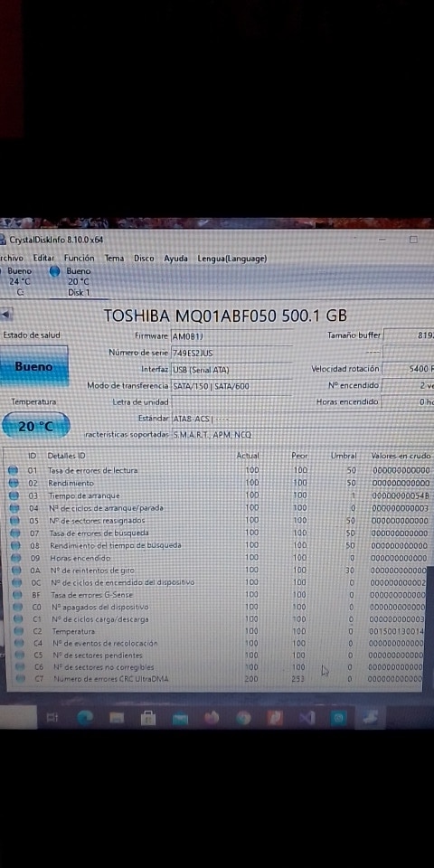This screenshot has width=434, height=868.
Task: Click the Actual column header
Action: pyautogui.click(x=248, y=456)
